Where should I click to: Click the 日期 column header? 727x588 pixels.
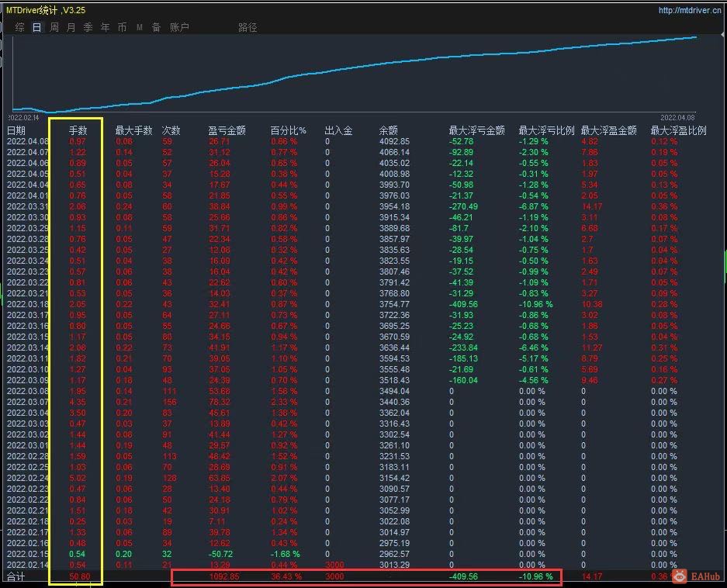coord(16,130)
